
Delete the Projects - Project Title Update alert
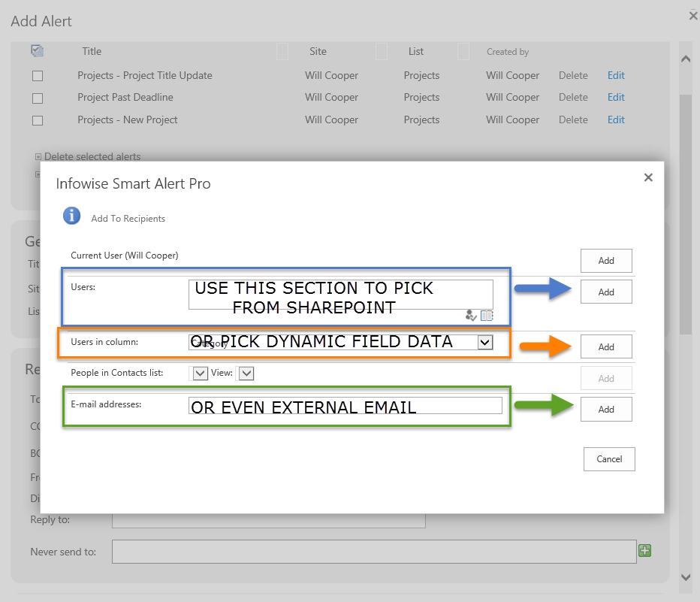(573, 75)
